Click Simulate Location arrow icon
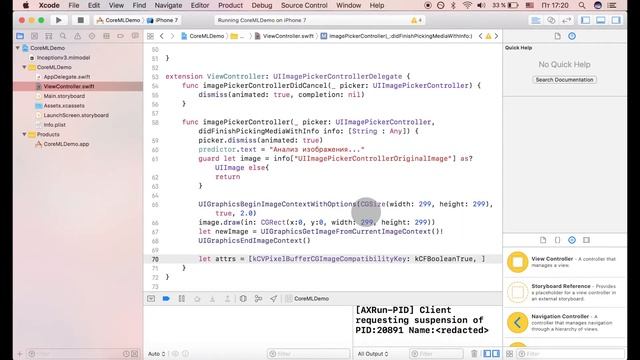Image resolution: width=640 pixels, height=360 pixels. (273, 299)
